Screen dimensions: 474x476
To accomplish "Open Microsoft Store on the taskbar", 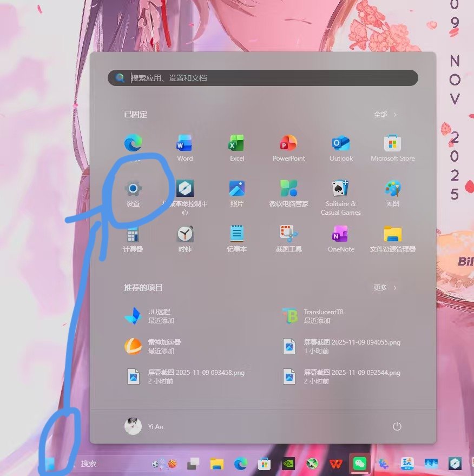I will (264, 464).
